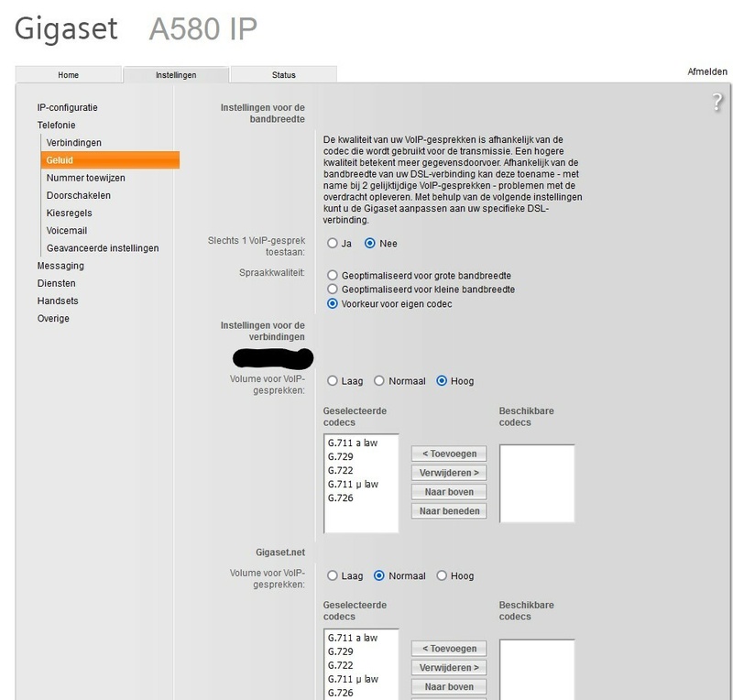Set first connection volume to Normaal
The width and height of the screenshot is (733, 700).
point(379,380)
